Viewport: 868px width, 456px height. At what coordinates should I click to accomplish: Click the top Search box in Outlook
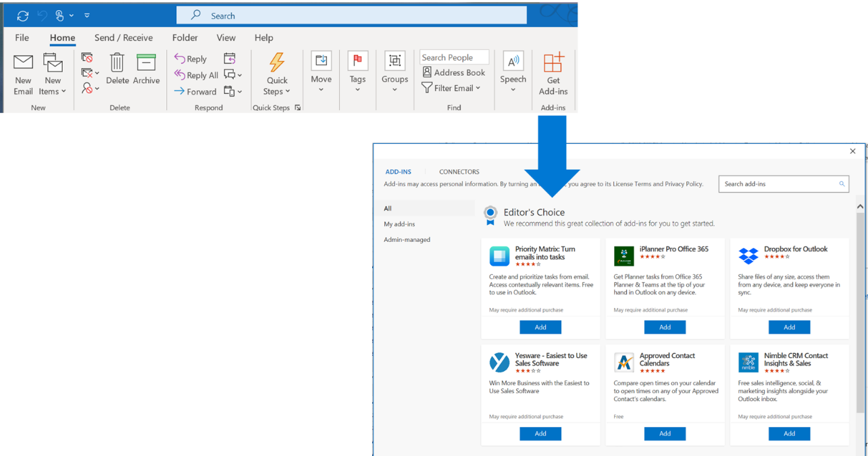351,16
